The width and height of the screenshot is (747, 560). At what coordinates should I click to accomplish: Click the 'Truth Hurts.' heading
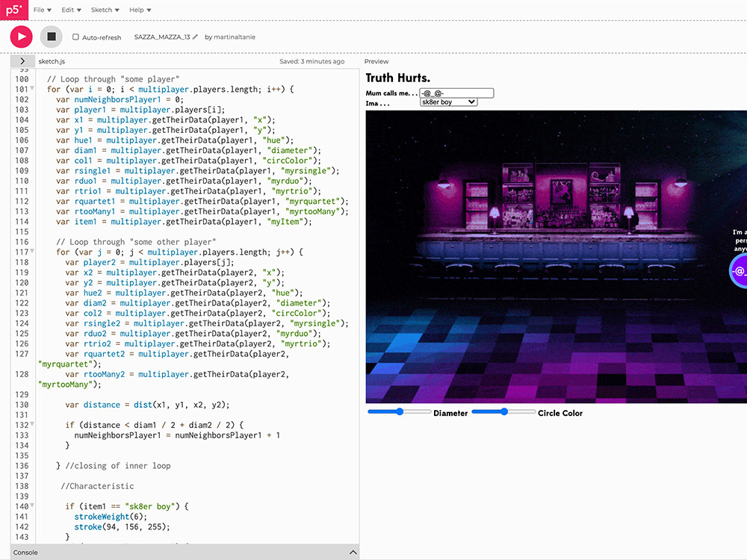[398, 78]
